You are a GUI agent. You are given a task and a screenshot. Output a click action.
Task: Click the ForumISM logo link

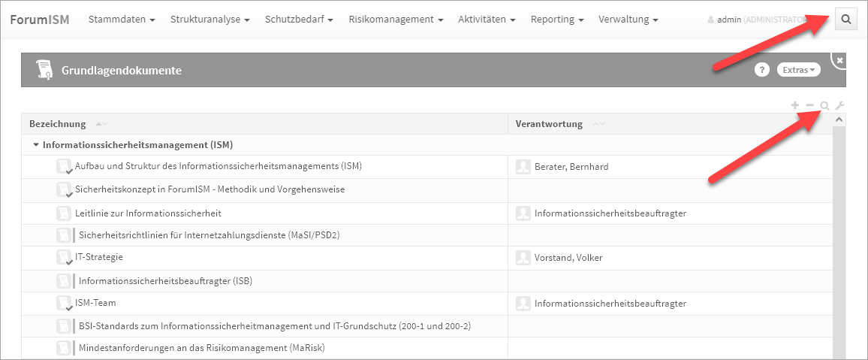point(40,20)
